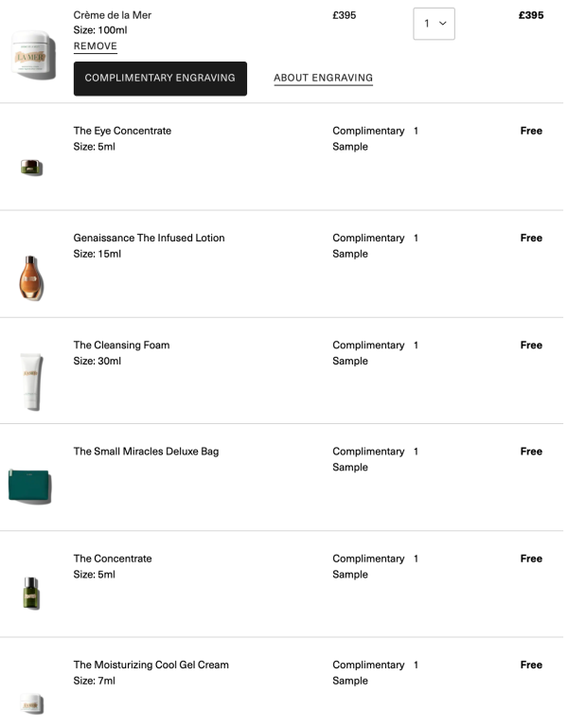This screenshot has width=568, height=728.
Task: Click the green Small Miracles bag image
Action: pos(29,487)
